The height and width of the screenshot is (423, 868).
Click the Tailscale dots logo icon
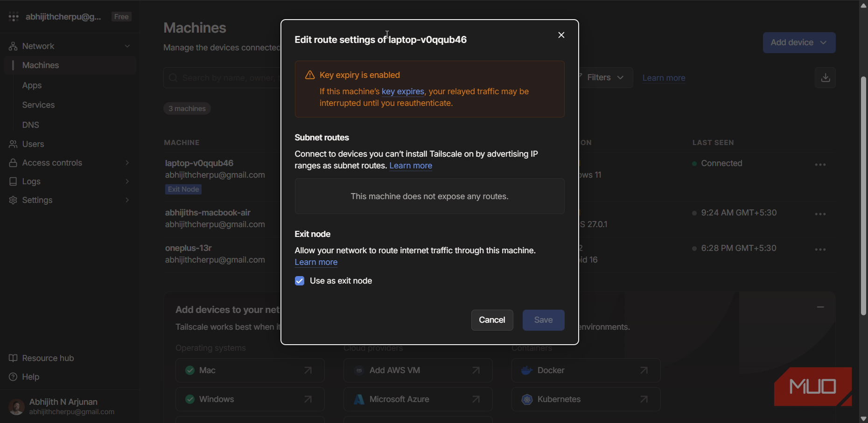(x=14, y=17)
